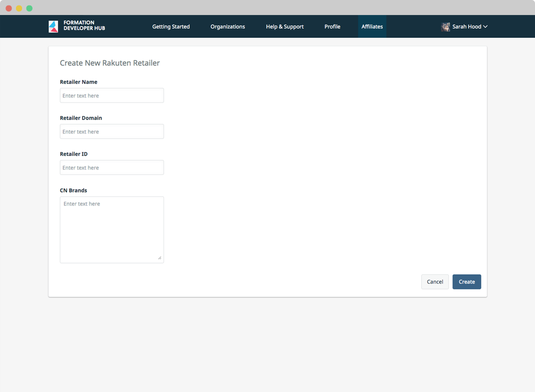Click the Retailer Domain label
Image resolution: width=535 pixels, height=392 pixels.
(81, 118)
